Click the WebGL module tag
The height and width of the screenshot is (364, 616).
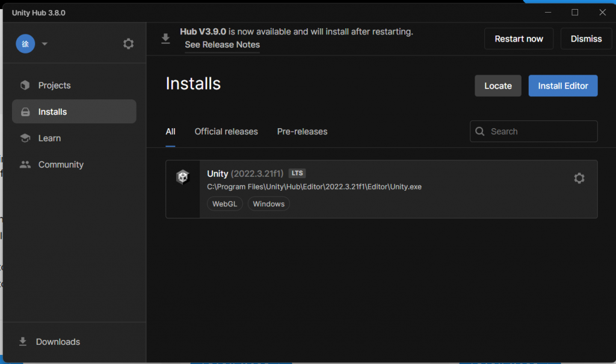[x=225, y=204]
